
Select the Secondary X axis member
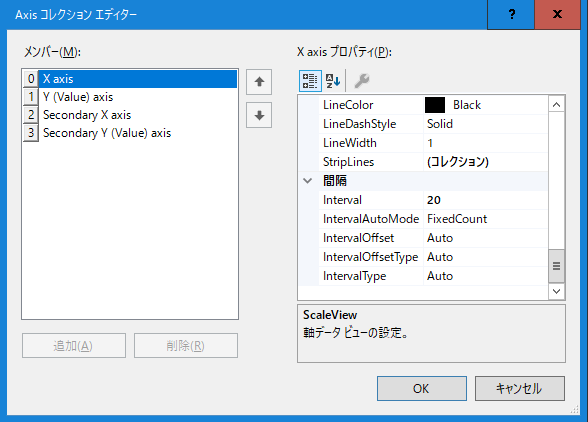click(138, 115)
